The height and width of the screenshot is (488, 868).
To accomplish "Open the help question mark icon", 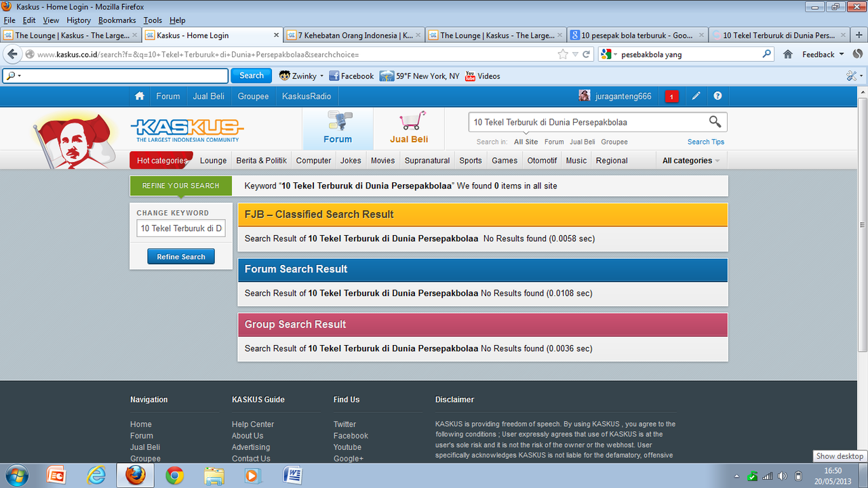I will click(x=717, y=96).
